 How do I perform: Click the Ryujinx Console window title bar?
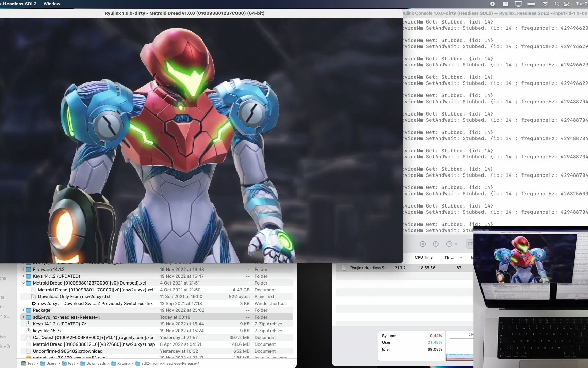495,13
